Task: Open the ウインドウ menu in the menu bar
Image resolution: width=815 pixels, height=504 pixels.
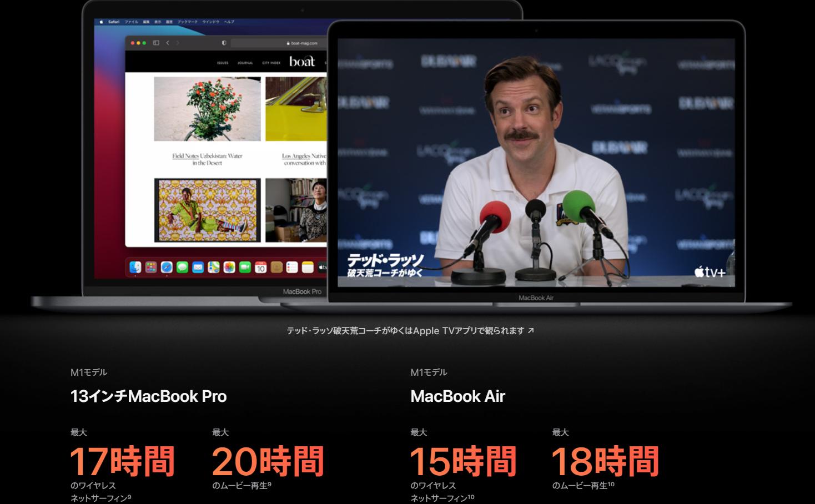Action: pyautogui.click(x=211, y=22)
